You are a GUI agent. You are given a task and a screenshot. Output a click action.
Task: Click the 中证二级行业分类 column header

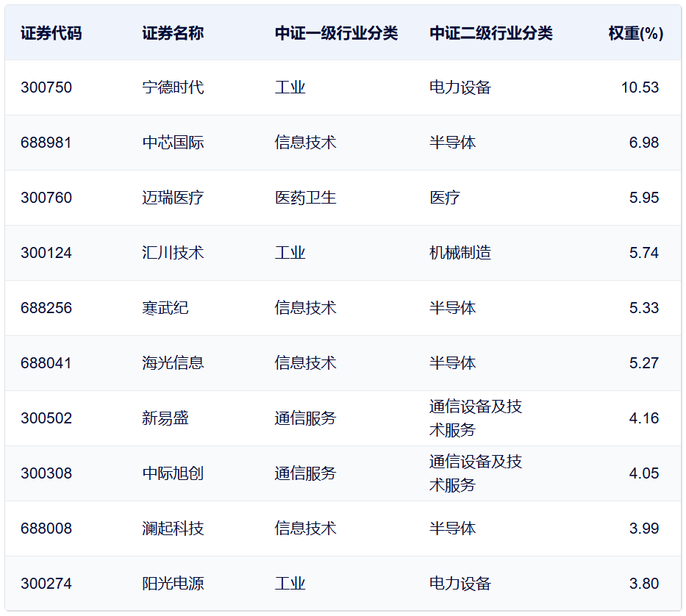point(491,33)
